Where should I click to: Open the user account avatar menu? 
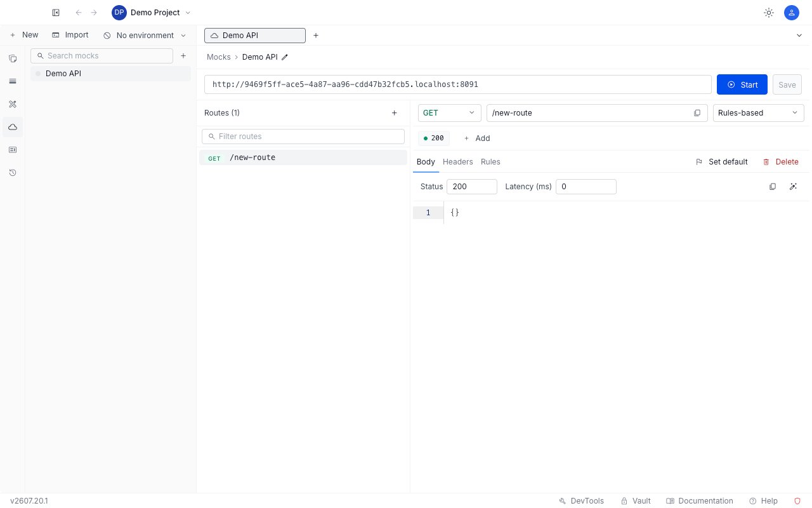[x=791, y=13]
